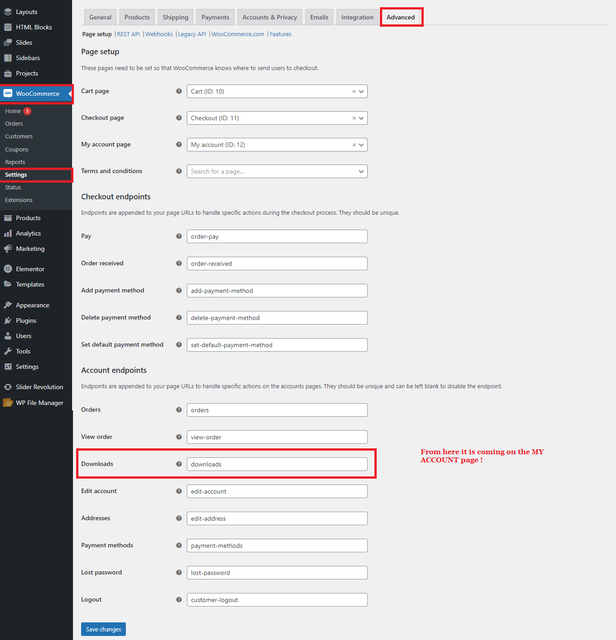This screenshot has height=640, width=616.
Task: Open WooCommerce Orders submenu item
Action: pyautogui.click(x=14, y=124)
